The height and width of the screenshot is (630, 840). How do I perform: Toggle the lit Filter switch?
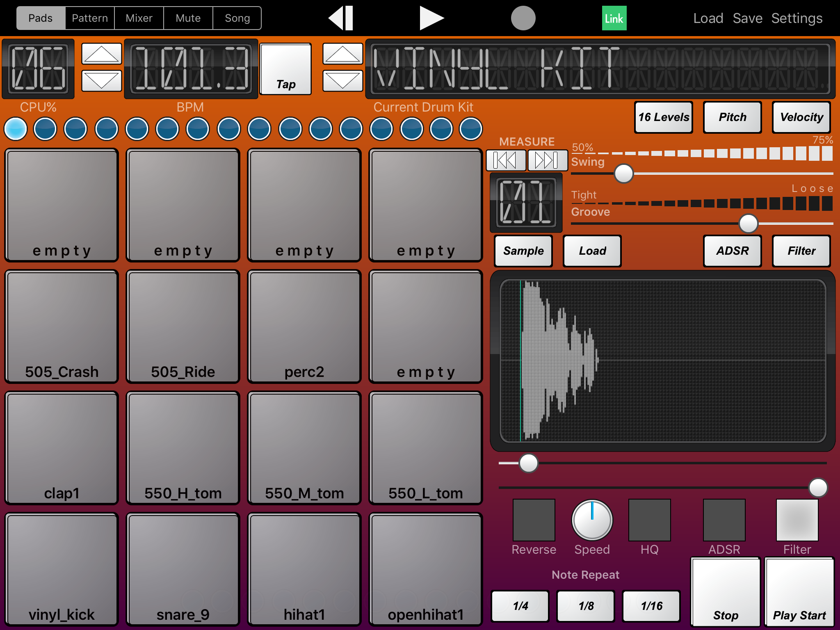pyautogui.click(x=797, y=520)
